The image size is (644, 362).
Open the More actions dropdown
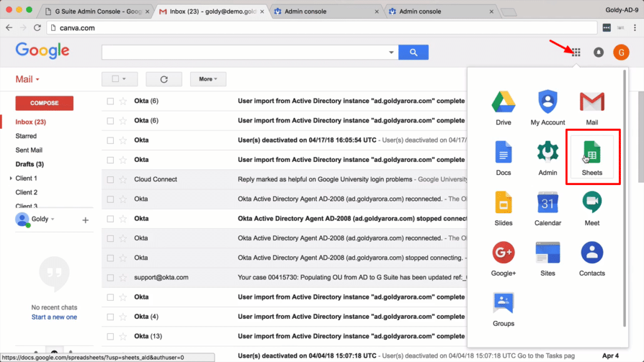tap(208, 79)
